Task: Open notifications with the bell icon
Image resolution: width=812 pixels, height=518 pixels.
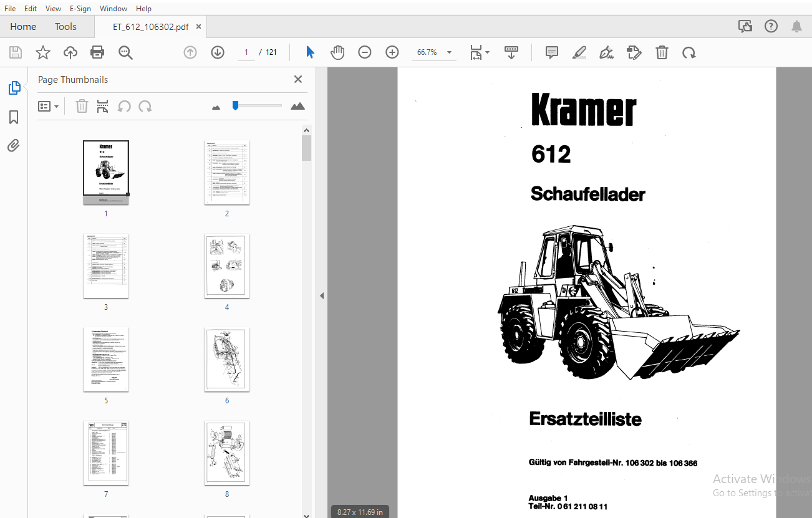Action: click(797, 26)
